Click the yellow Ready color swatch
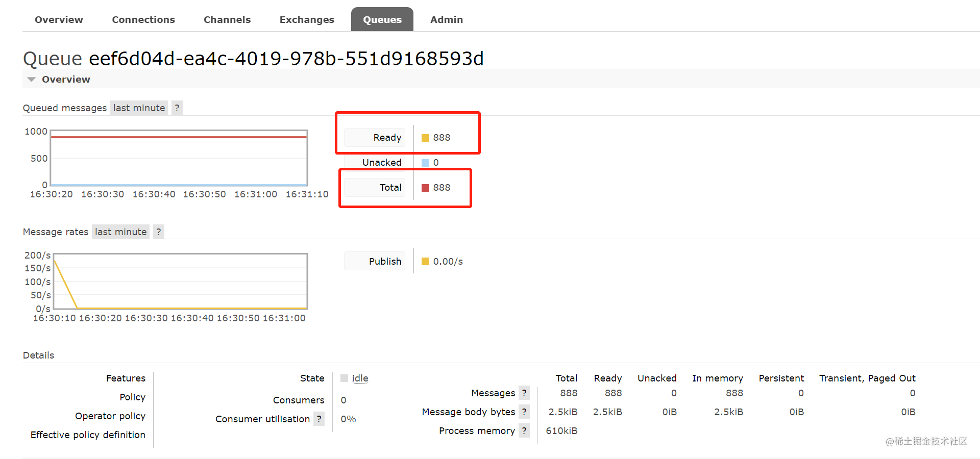980x459 pixels. click(x=425, y=138)
